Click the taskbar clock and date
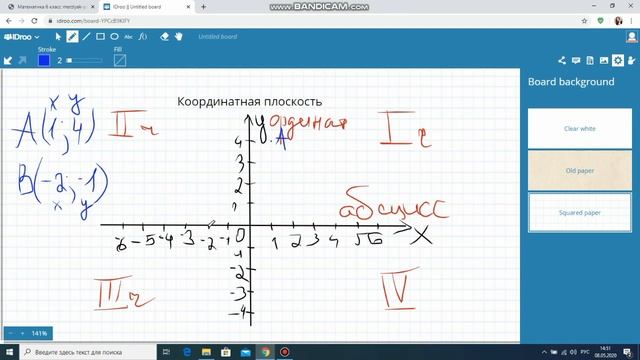 605,352
